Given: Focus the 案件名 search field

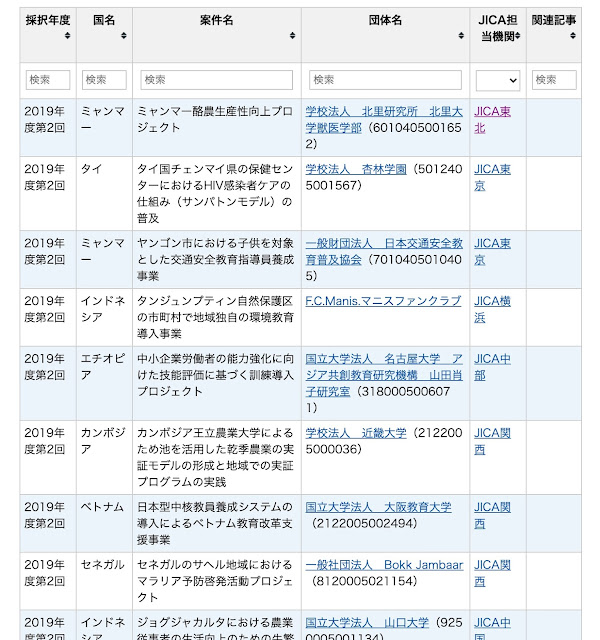Looking at the screenshot, I should point(216,80).
